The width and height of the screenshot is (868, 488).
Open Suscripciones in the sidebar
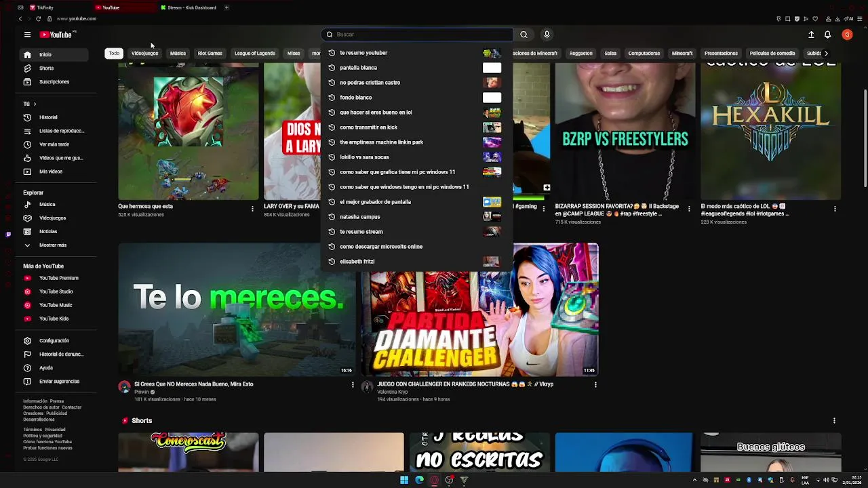[x=54, y=81]
